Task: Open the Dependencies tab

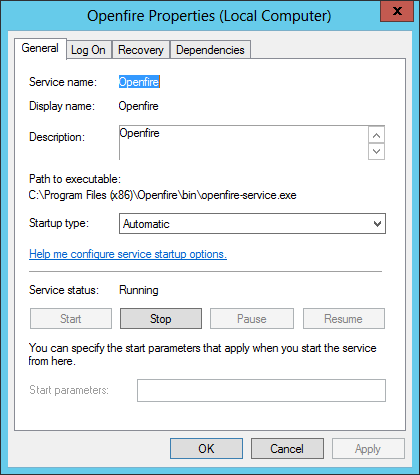Action: [x=210, y=50]
